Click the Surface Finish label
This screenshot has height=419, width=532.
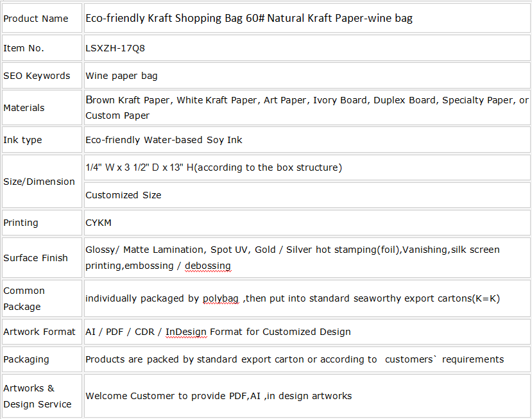pyautogui.click(x=35, y=258)
